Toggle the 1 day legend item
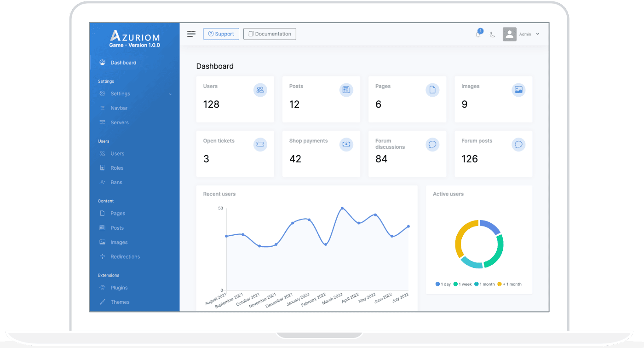 (443, 284)
